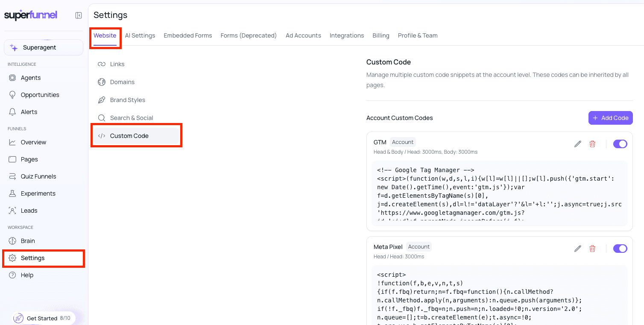Open the Ad Accounts tab
Image resolution: width=644 pixels, height=325 pixels.
pyautogui.click(x=303, y=35)
